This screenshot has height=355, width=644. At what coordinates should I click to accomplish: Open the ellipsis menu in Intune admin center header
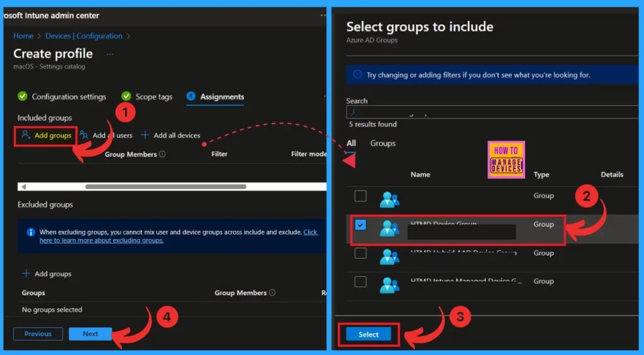[x=323, y=15]
